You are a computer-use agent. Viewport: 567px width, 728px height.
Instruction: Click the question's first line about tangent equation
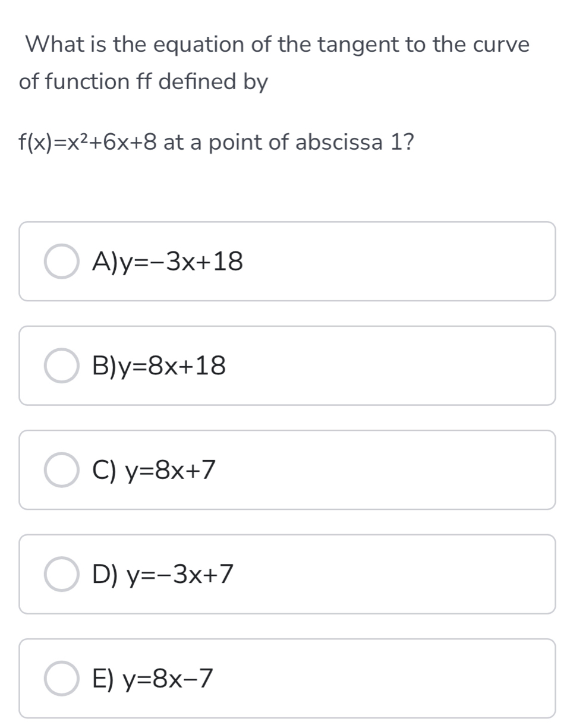(x=278, y=45)
